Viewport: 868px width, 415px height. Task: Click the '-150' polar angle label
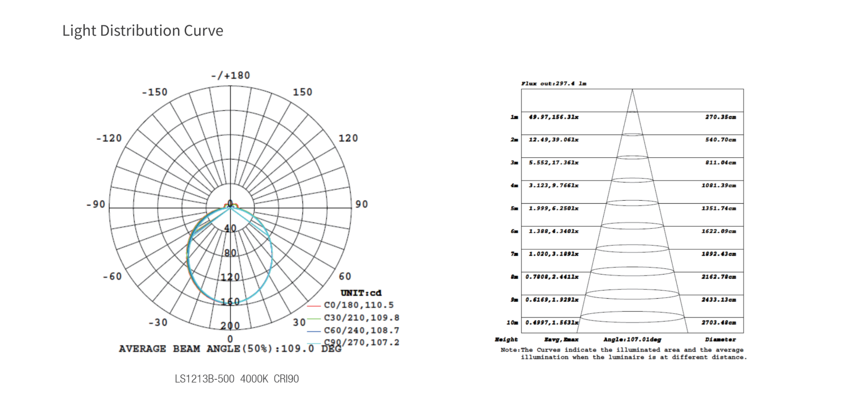[154, 92]
